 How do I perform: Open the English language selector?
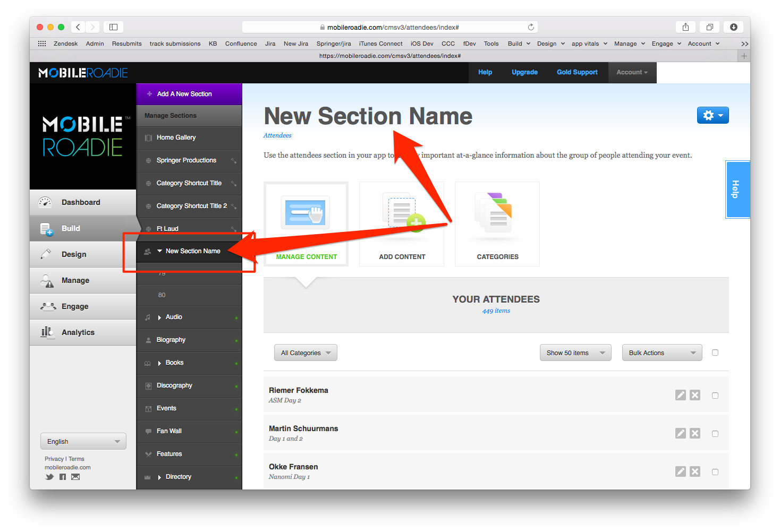coord(83,442)
